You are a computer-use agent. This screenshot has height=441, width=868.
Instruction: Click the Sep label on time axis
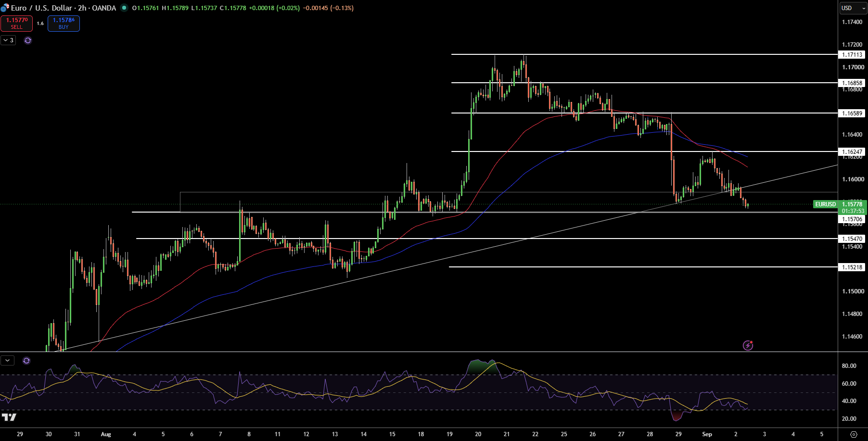click(x=707, y=434)
